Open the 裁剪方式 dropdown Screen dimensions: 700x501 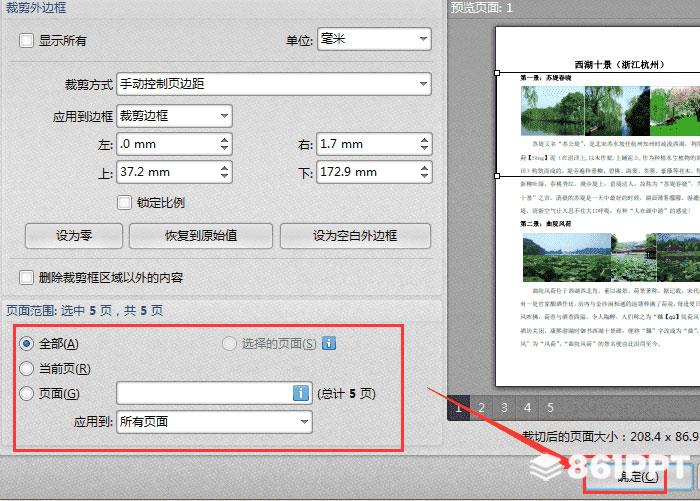[274, 84]
